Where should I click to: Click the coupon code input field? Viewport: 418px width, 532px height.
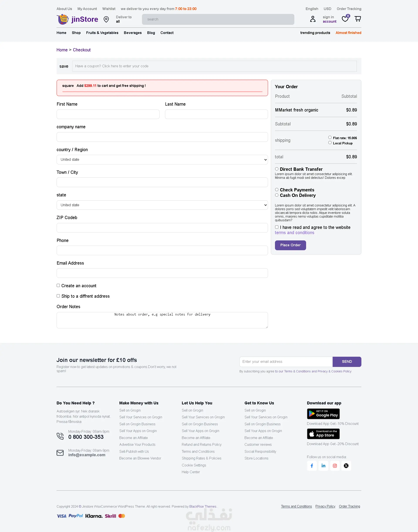214,66
